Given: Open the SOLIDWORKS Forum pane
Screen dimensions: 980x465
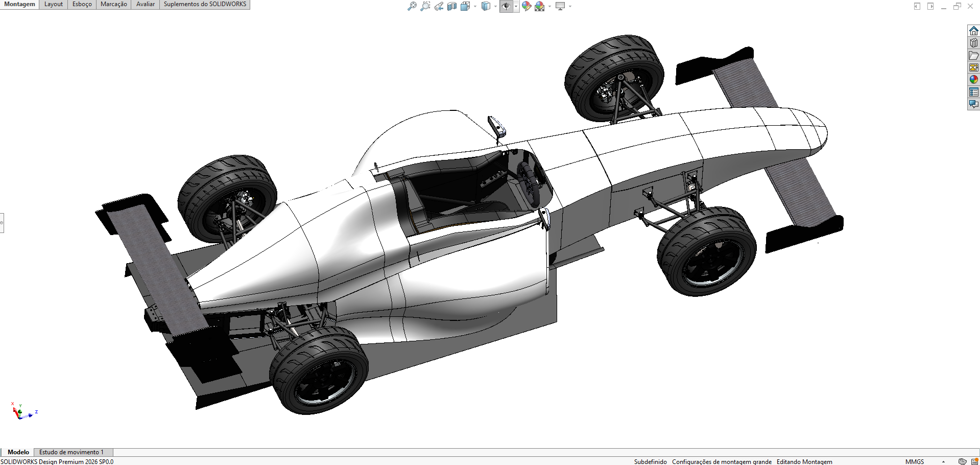Looking at the screenshot, I should [x=974, y=104].
